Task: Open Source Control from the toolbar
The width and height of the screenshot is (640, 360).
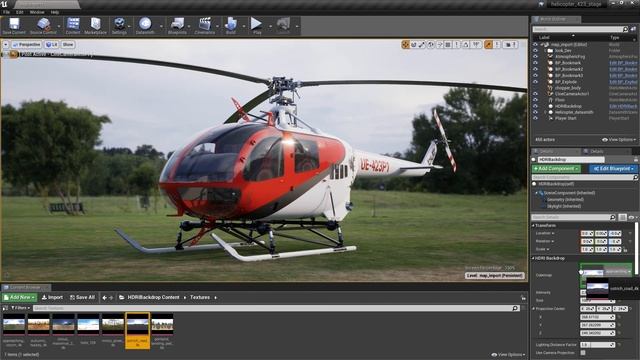Action: 43,25
